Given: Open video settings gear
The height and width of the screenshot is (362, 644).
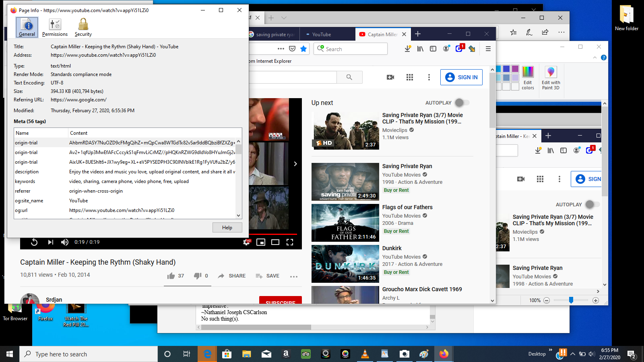Looking at the screenshot, I should (246, 242).
